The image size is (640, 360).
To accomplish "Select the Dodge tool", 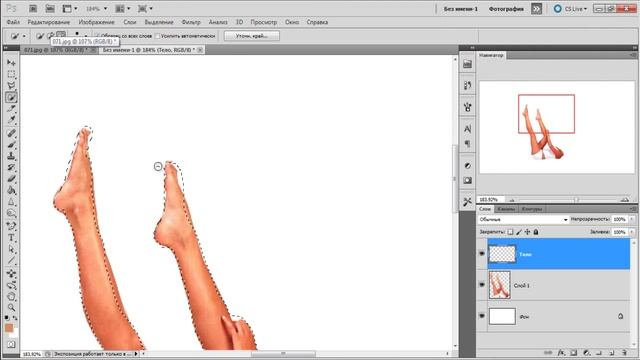I will click(x=11, y=213).
